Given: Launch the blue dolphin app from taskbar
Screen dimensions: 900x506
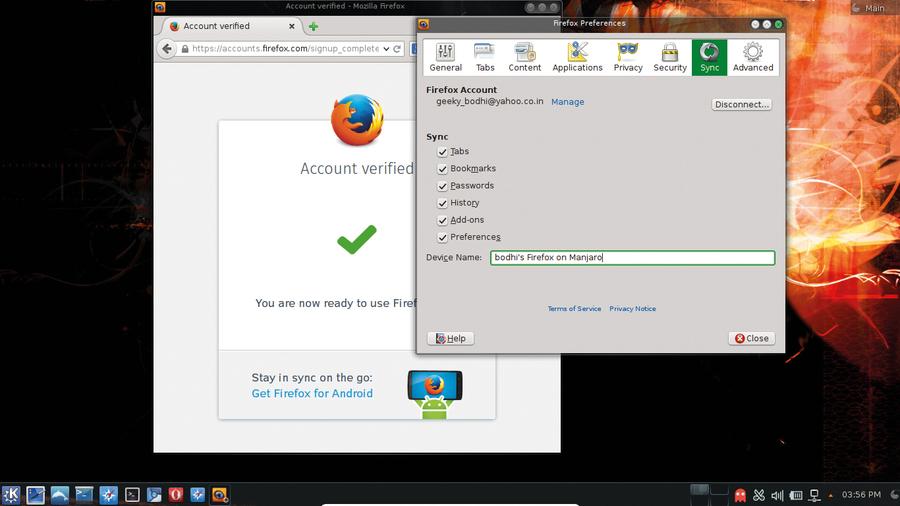Looking at the screenshot, I should pos(60,495).
